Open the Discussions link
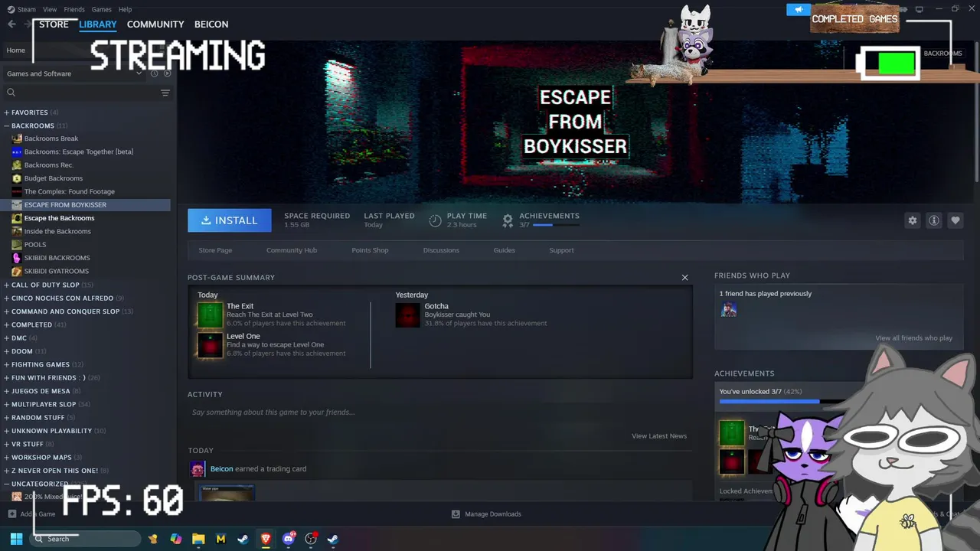980x551 pixels. [441, 250]
